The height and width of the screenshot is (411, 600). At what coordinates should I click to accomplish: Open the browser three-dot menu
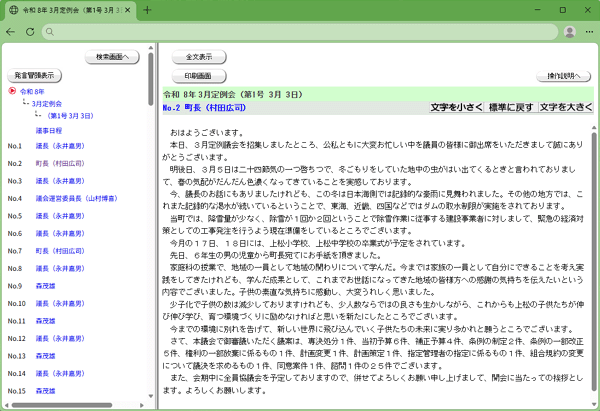tap(589, 32)
